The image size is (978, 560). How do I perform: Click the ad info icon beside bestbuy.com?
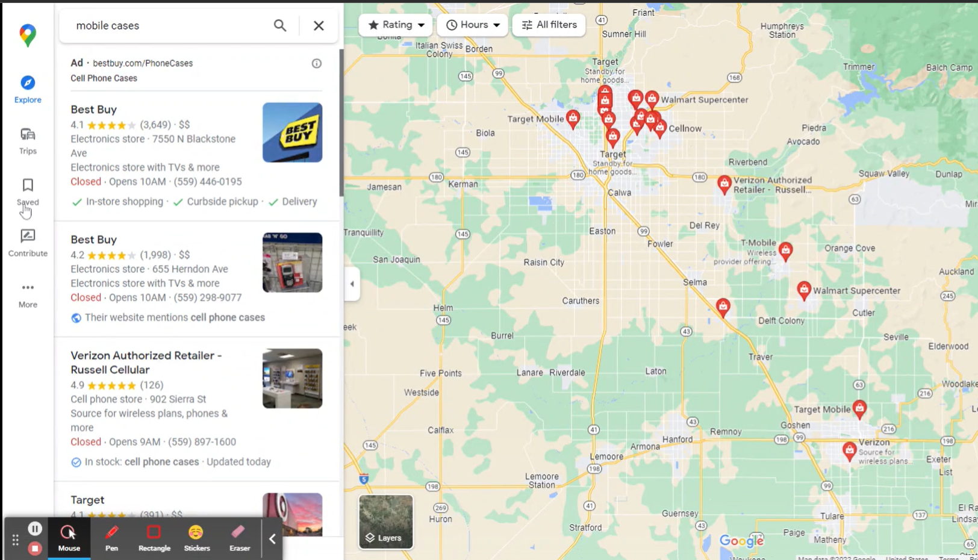pos(317,63)
